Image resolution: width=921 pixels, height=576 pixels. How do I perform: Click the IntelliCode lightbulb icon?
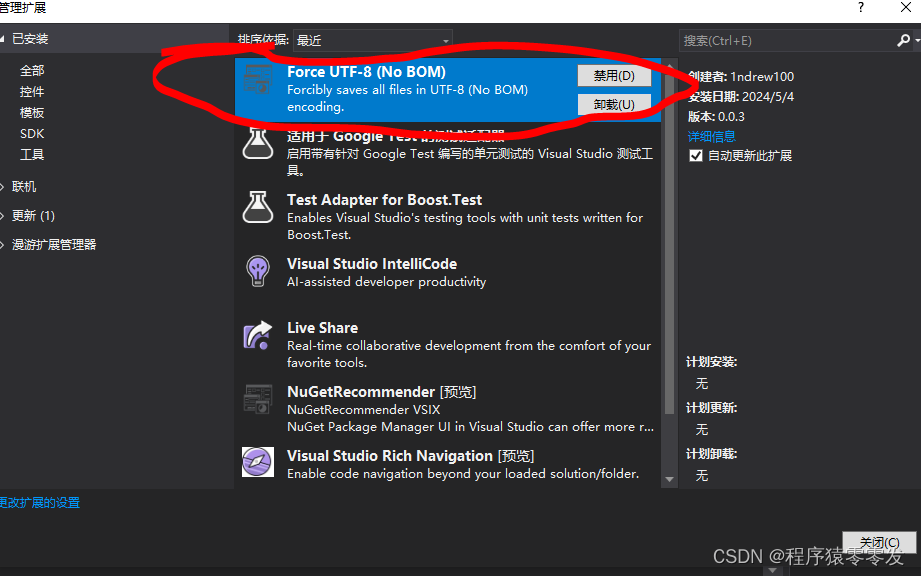pyautogui.click(x=258, y=271)
